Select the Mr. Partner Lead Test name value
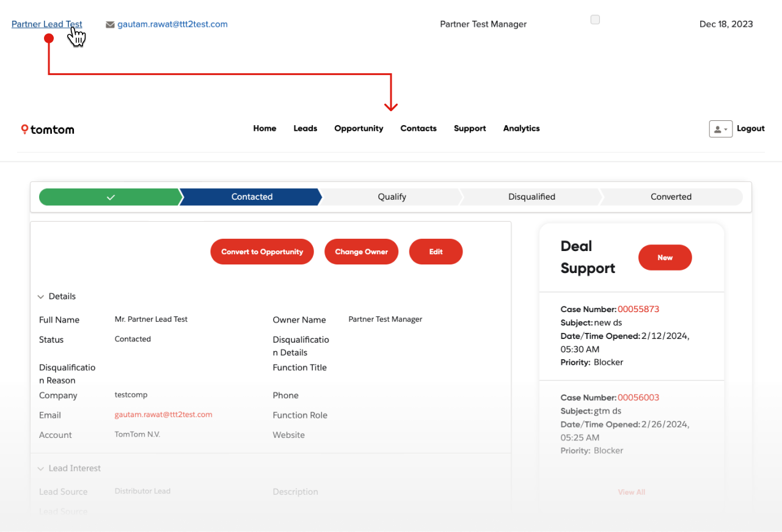This screenshot has width=782, height=532. coord(151,319)
